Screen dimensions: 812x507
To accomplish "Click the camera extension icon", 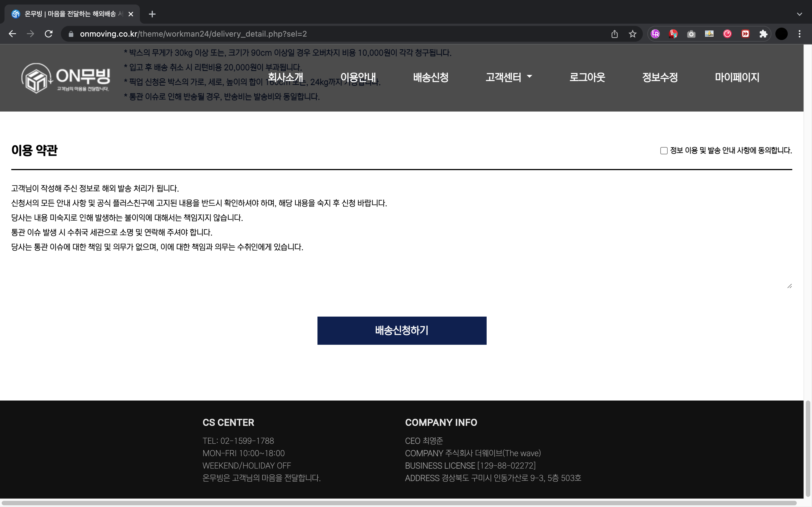I will pyautogui.click(x=691, y=34).
